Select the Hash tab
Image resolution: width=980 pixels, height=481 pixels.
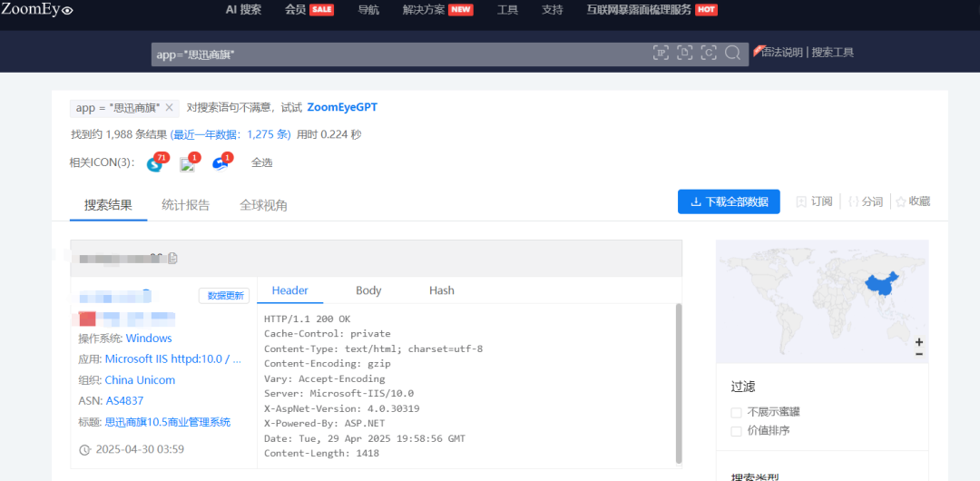tap(442, 290)
